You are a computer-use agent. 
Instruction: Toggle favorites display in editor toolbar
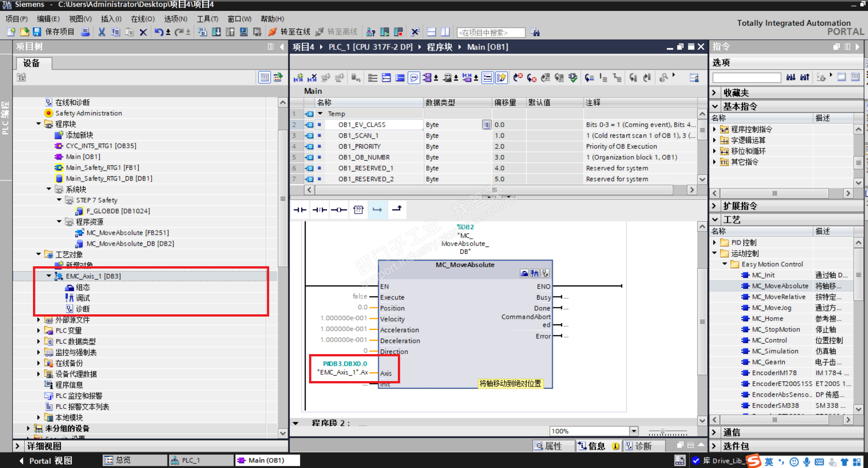click(501, 78)
